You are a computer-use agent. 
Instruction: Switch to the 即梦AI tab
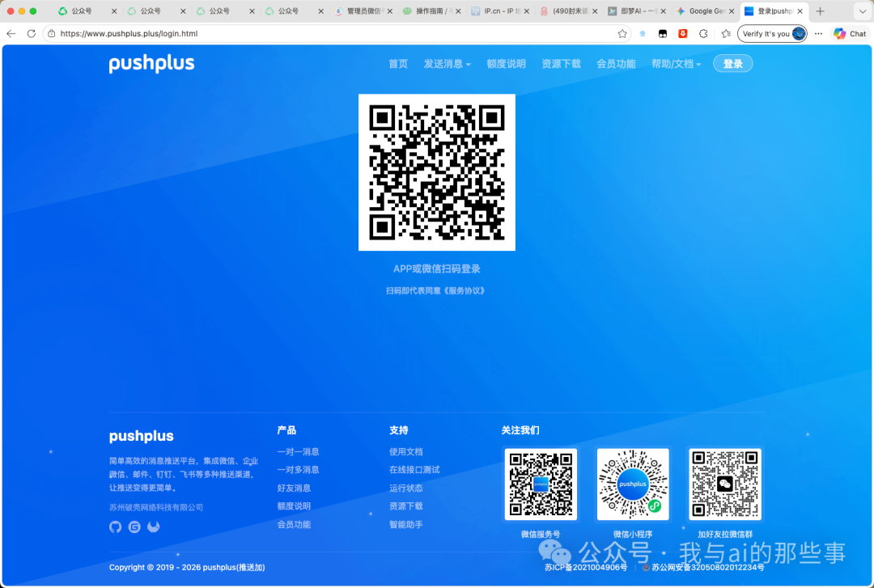tap(637, 11)
